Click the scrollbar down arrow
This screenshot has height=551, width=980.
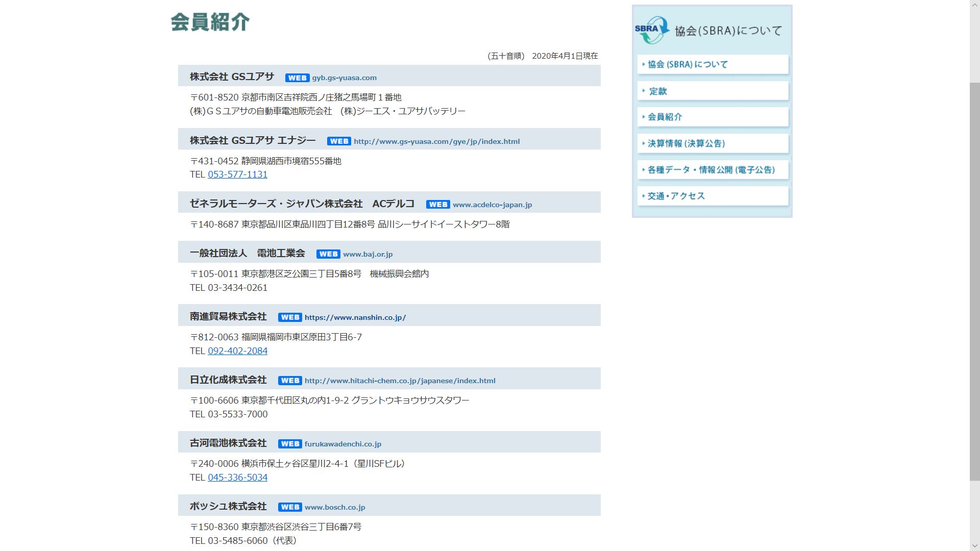[975, 546]
